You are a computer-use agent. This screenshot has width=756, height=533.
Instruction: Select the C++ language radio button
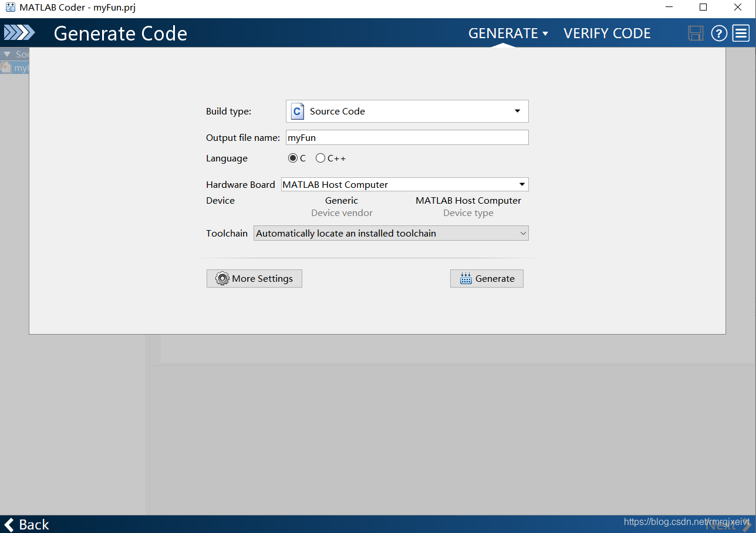pyautogui.click(x=320, y=158)
